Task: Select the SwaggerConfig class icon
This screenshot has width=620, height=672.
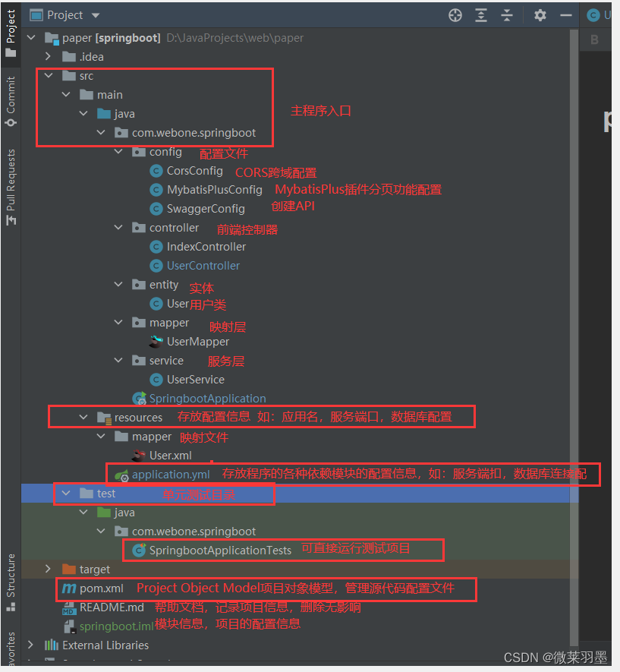Action: (x=155, y=208)
